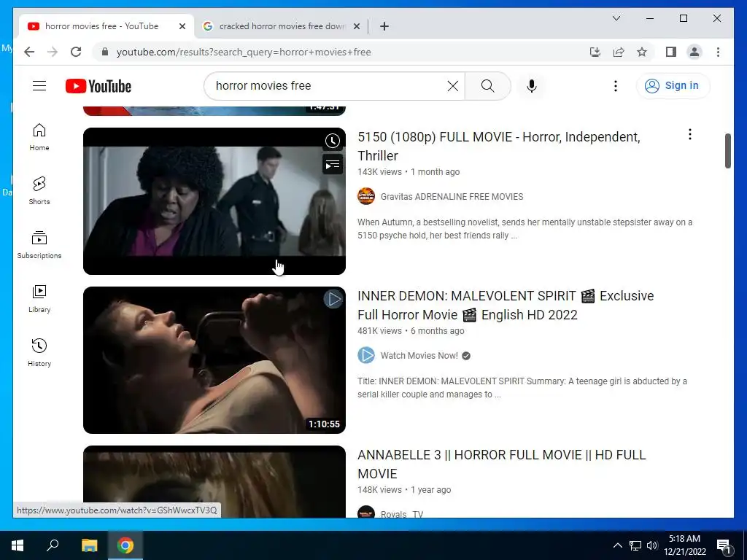The image size is (747, 560).
Task: Select text '143K views'
Action: click(x=379, y=172)
